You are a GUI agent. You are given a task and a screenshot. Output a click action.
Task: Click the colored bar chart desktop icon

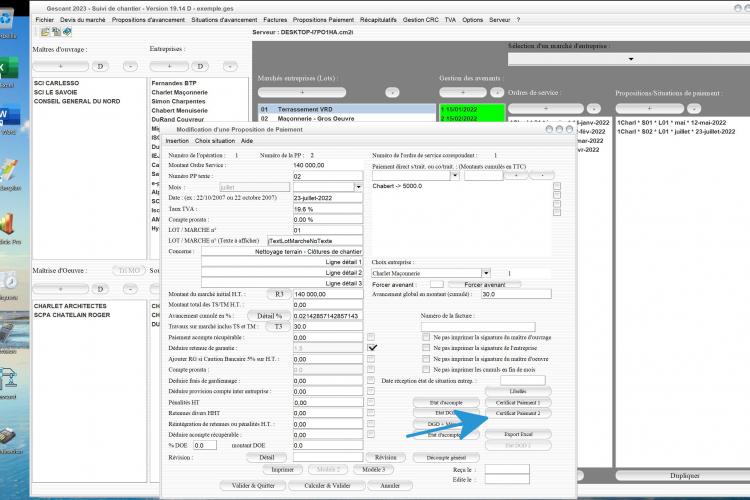[7, 225]
